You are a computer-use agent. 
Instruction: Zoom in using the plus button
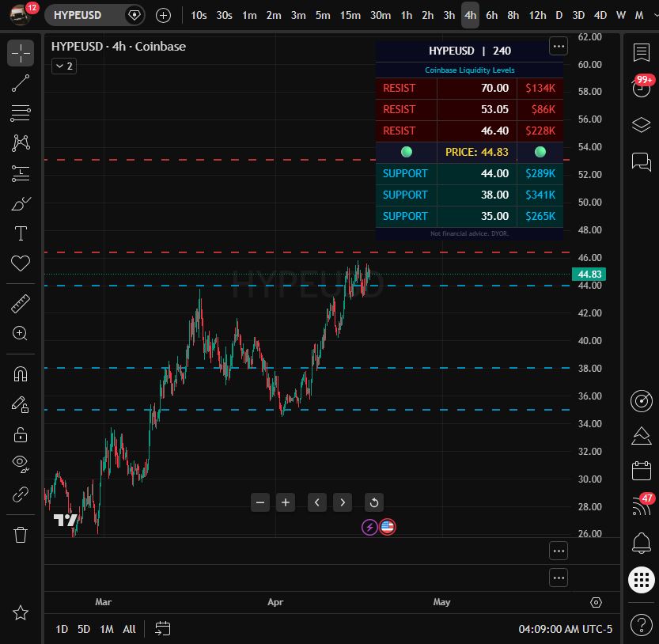pyautogui.click(x=285, y=502)
